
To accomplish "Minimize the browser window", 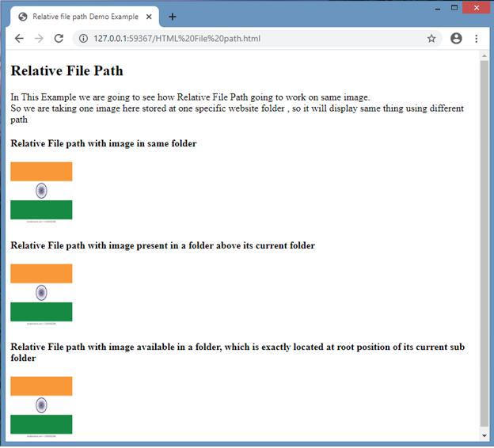I will (438, 8).
